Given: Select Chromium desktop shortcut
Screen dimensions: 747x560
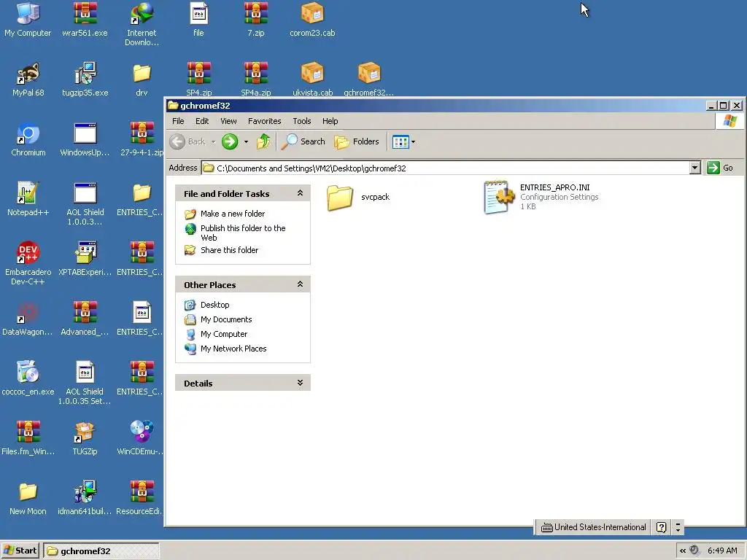Looking at the screenshot, I should click(x=28, y=139).
